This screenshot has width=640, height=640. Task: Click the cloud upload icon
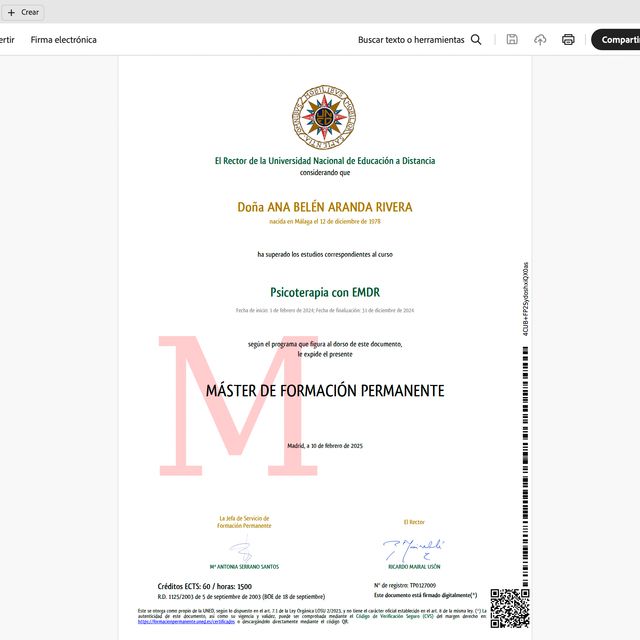tap(540, 40)
